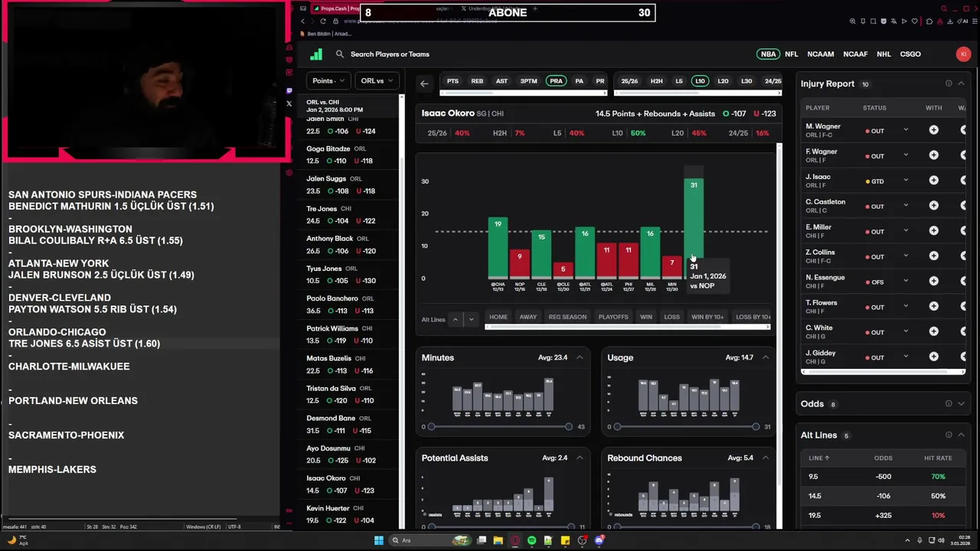The width and height of the screenshot is (980, 551).
Task: Add E. Miller to the With filter
Action: tap(933, 231)
